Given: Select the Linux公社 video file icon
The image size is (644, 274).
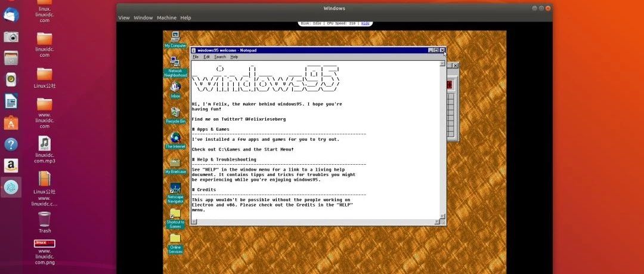Looking at the screenshot, I should (x=44, y=189).
